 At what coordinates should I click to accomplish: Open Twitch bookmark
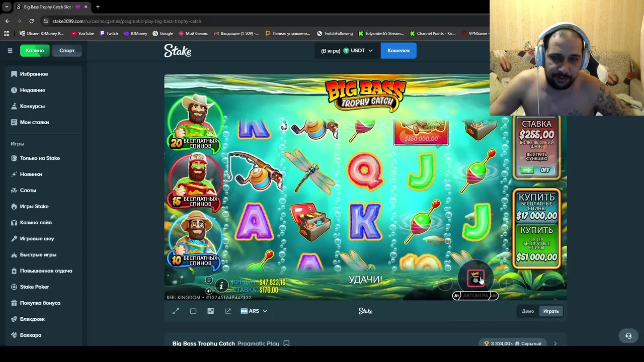[x=109, y=34]
